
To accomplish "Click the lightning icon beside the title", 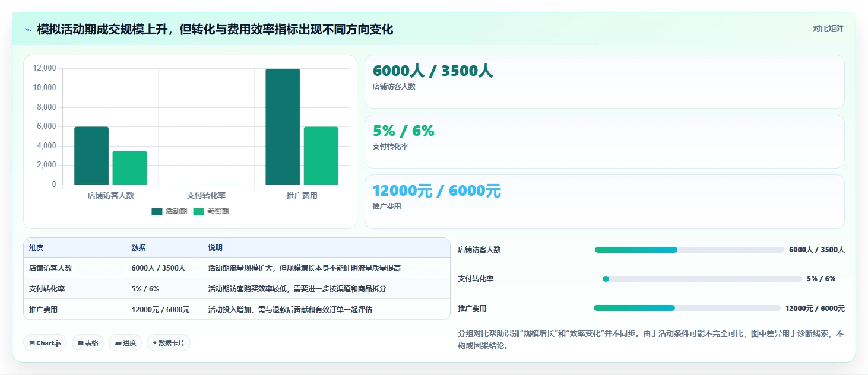I will point(28,30).
